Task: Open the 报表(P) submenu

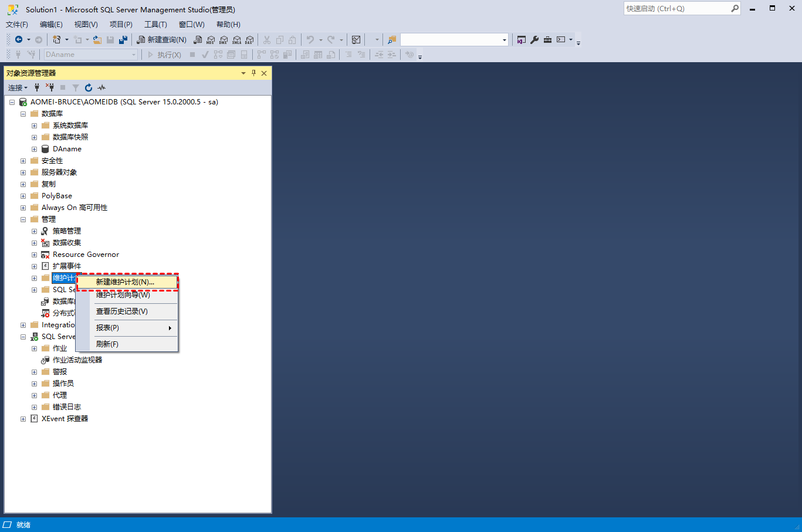Action: [x=108, y=328]
